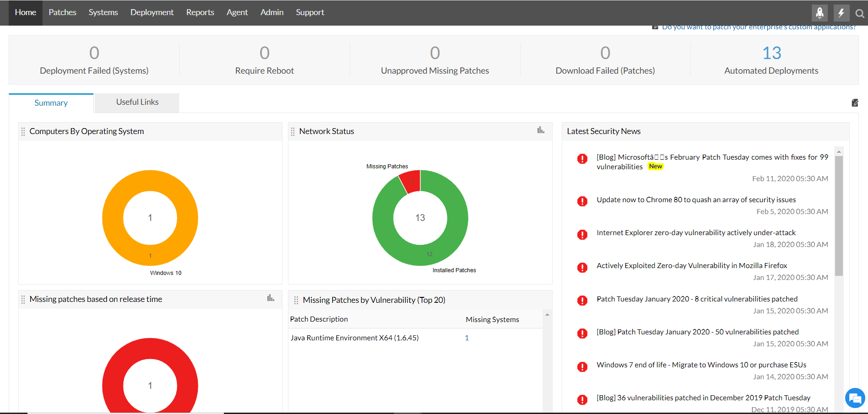The height and width of the screenshot is (414, 868).
Task: Open blog about December 2019 Patch Tuesday
Action: point(703,398)
